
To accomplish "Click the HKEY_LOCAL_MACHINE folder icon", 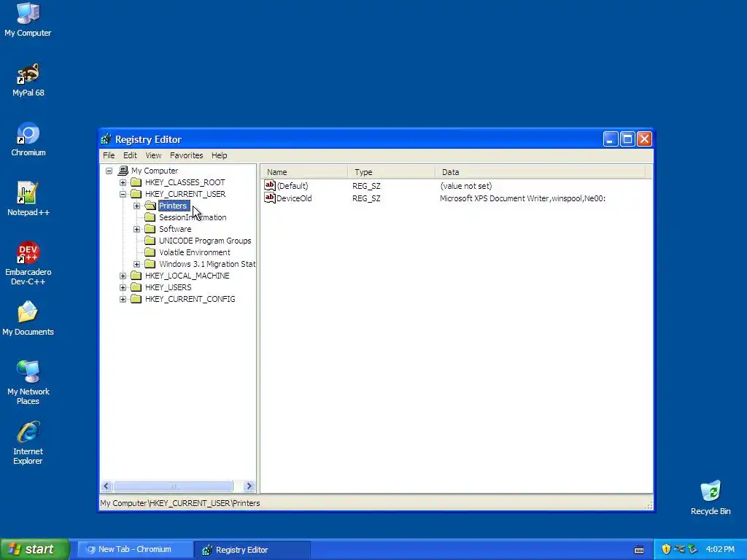I will coord(136,276).
